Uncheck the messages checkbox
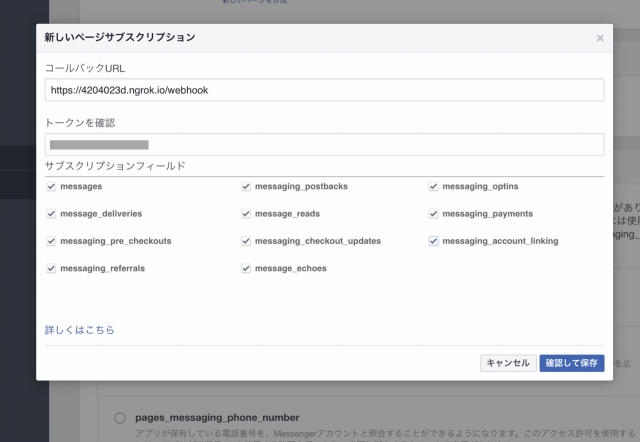Screen dimensions: 640x442 pyautogui.click(x=51, y=187)
